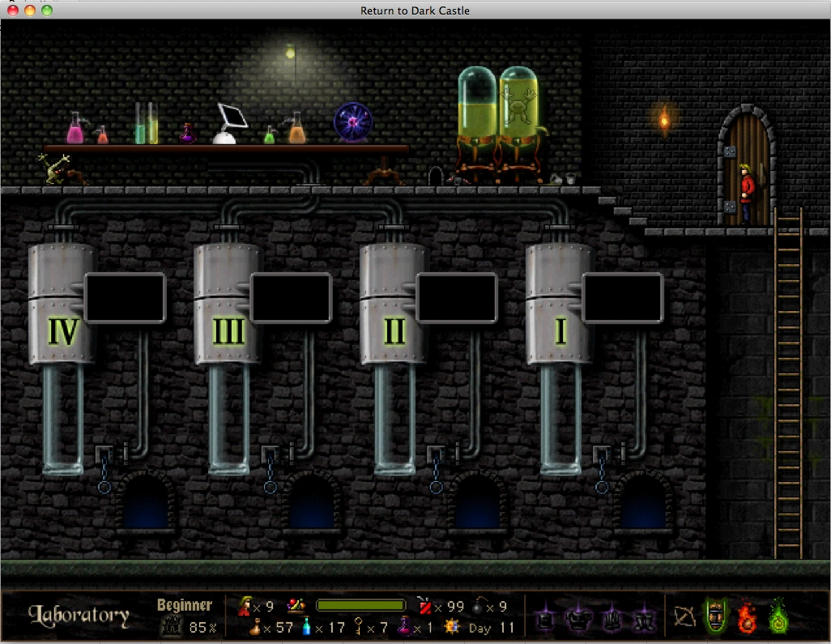Select the green shield icon
The width and height of the screenshot is (831, 644).
click(715, 617)
